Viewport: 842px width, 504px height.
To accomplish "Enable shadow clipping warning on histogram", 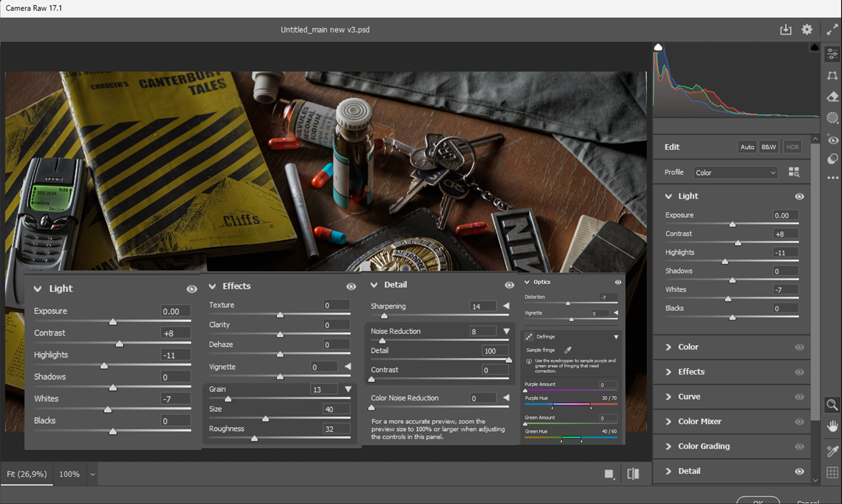I will (x=657, y=46).
